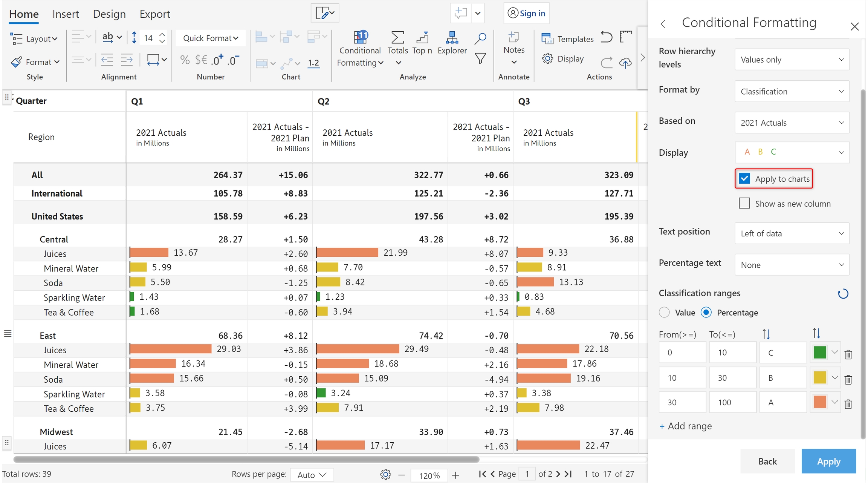
Task: Click the undo arrow icon
Action: coord(606,37)
